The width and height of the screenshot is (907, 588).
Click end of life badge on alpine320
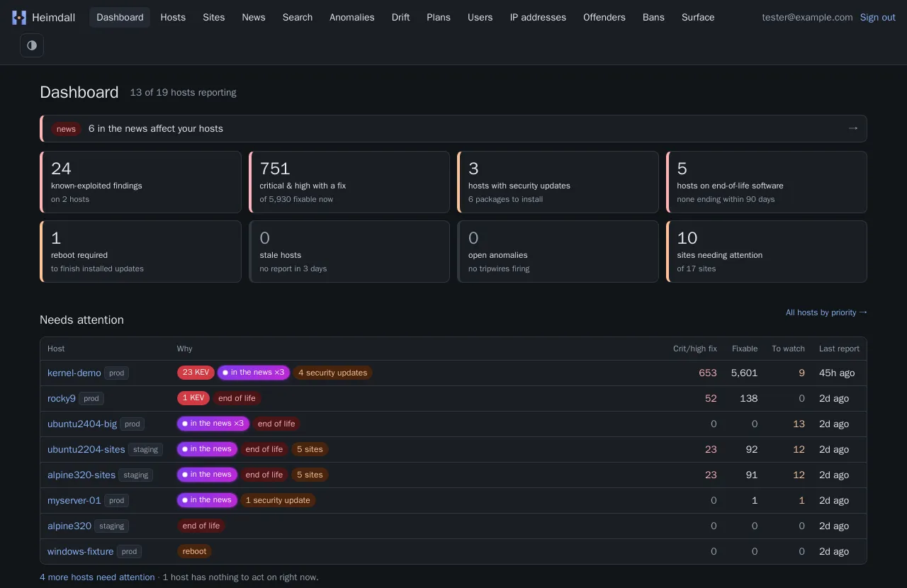coord(201,526)
